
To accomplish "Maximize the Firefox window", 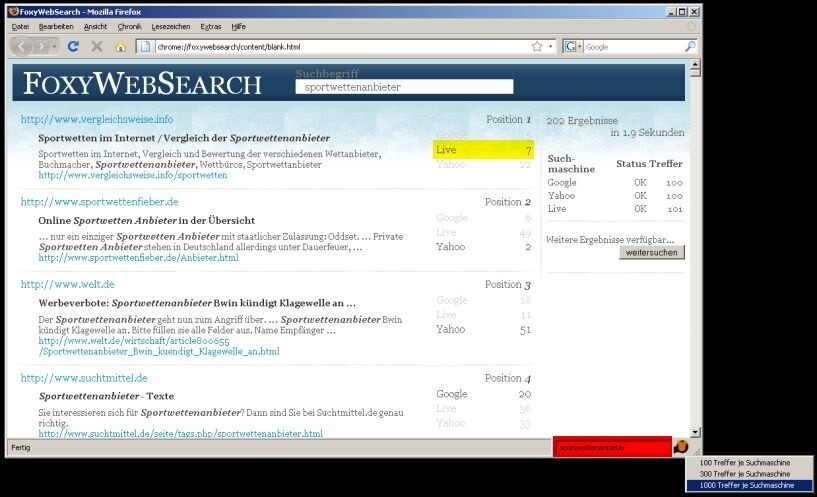I will [682, 11].
